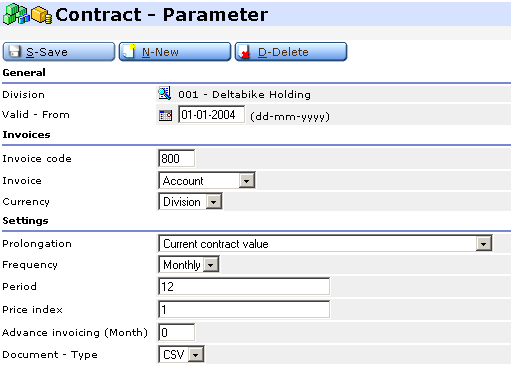Click the new document icon on N-New

129,51
